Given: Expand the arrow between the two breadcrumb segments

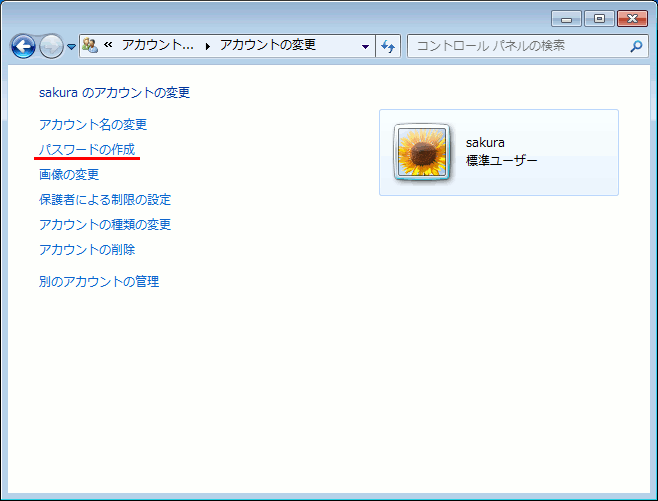Looking at the screenshot, I should pyautogui.click(x=207, y=46).
